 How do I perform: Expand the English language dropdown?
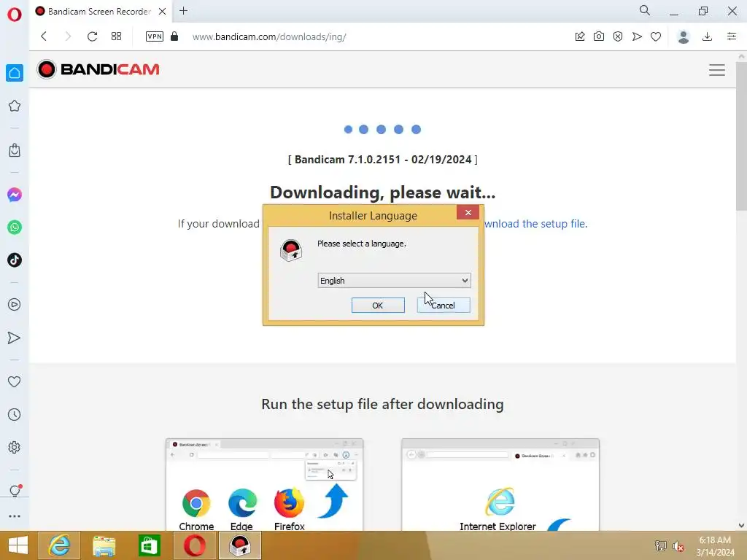tap(394, 281)
